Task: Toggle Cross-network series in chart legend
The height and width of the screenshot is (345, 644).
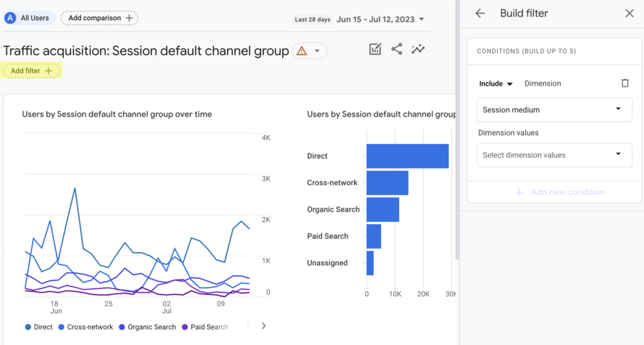Action: point(86,327)
